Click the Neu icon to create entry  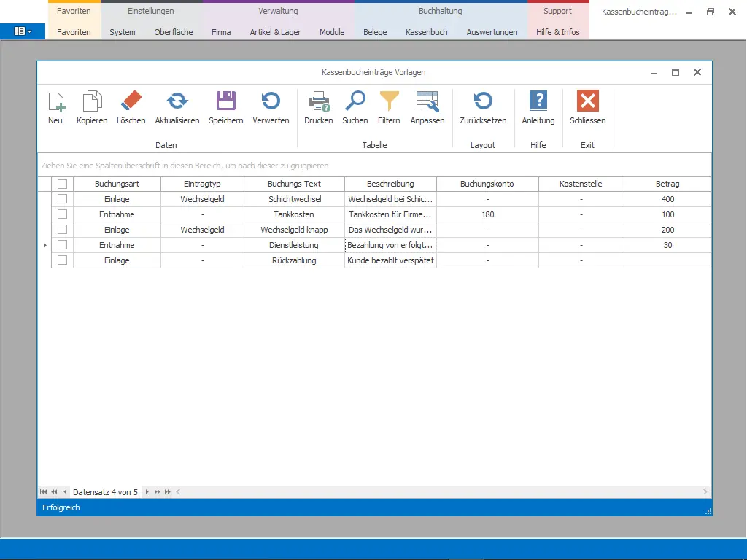[x=55, y=102]
